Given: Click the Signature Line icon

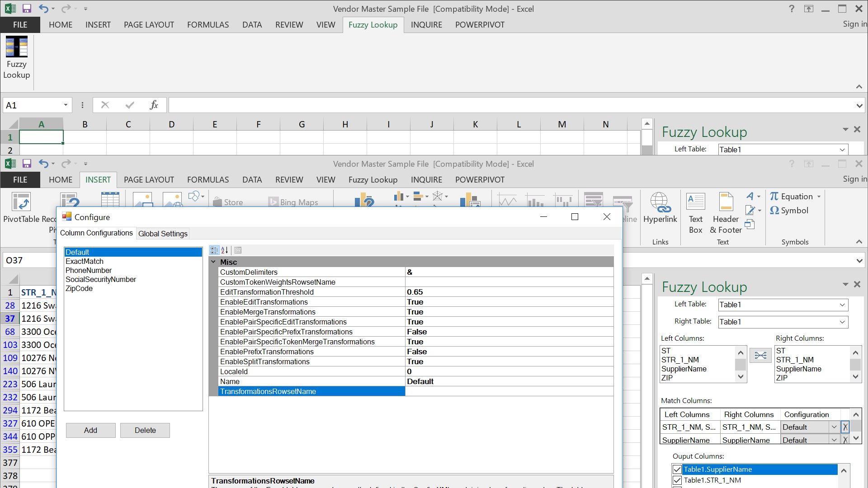Looking at the screenshot, I should point(750,210).
